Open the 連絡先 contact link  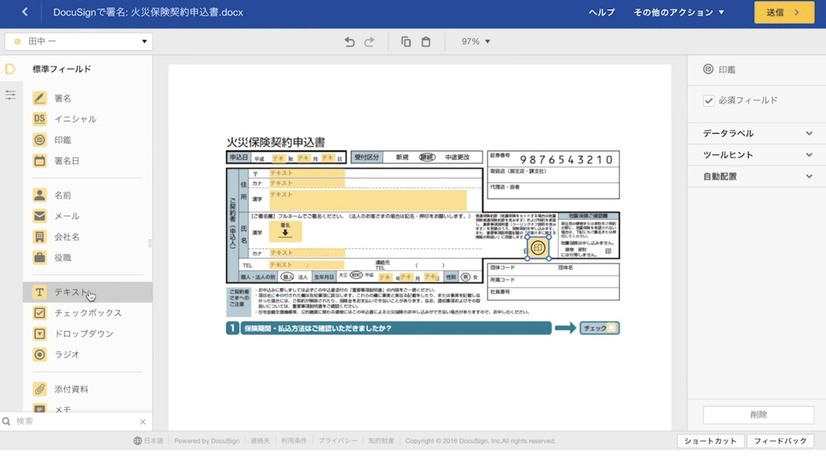(x=260, y=441)
